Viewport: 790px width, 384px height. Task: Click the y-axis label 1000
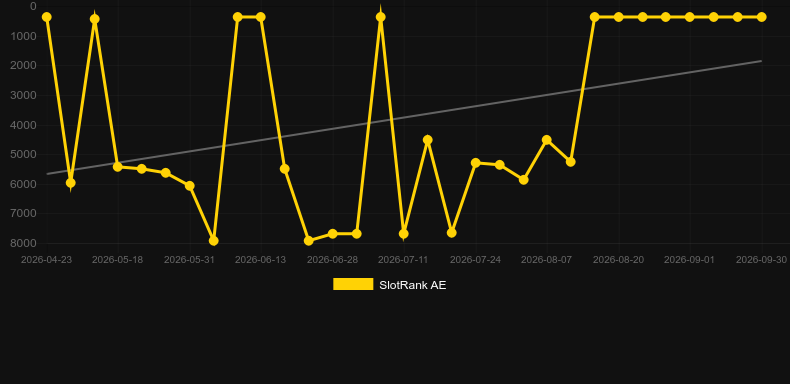[24, 36]
